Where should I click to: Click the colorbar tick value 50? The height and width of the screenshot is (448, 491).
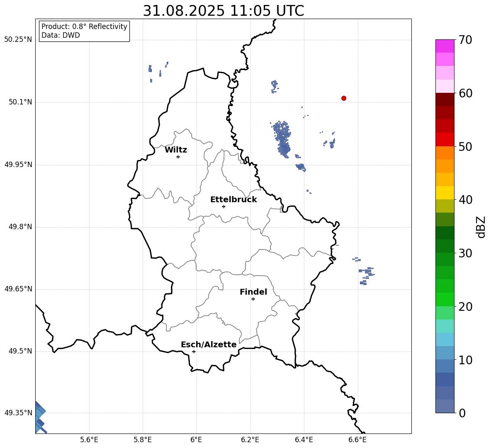click(x=465, y=147)
